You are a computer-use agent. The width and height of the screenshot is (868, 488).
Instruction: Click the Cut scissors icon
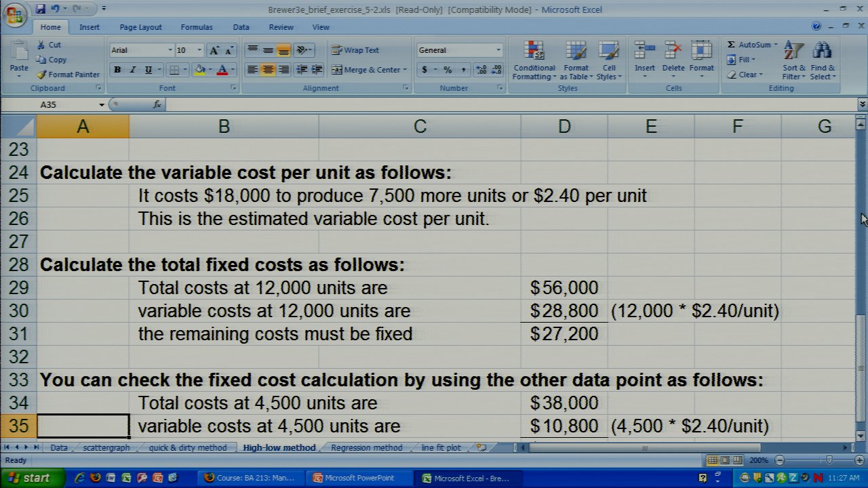[x=41, y=45]
